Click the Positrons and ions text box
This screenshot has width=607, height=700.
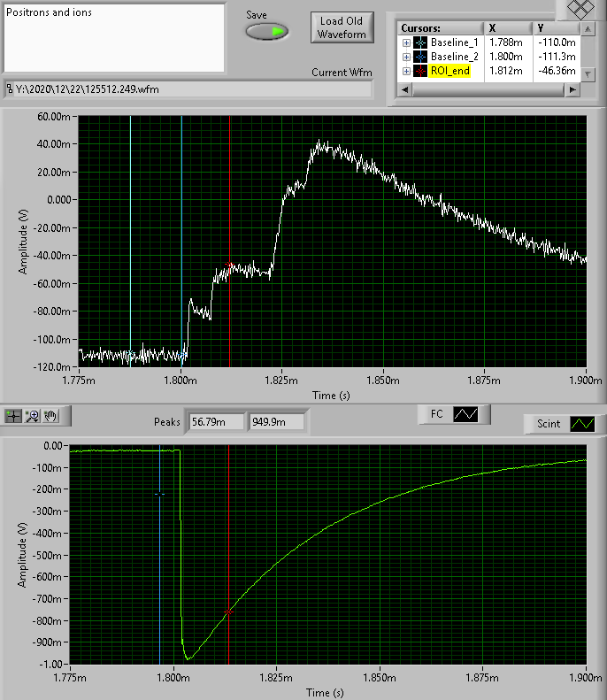point(113,37)
